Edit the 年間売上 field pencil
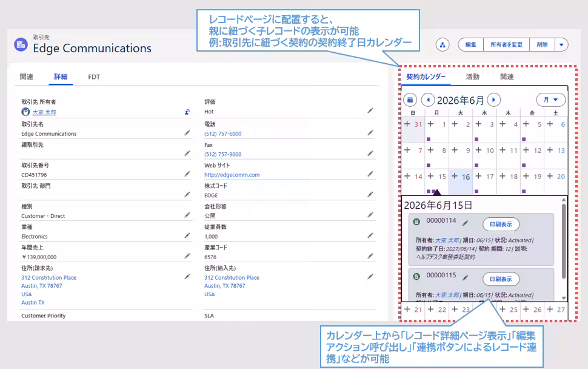Viewport: 588px width, 369px height. (x=187, y=256)
